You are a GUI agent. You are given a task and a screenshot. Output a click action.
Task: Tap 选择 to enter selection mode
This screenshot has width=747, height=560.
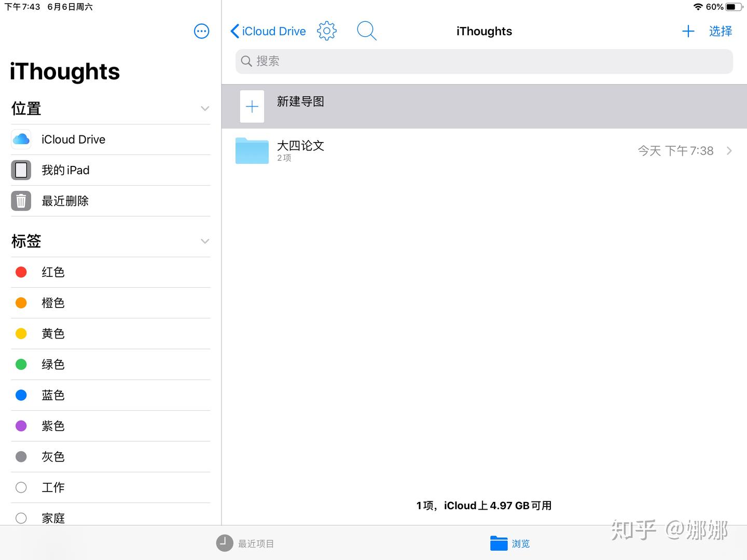tap(720, 31)
